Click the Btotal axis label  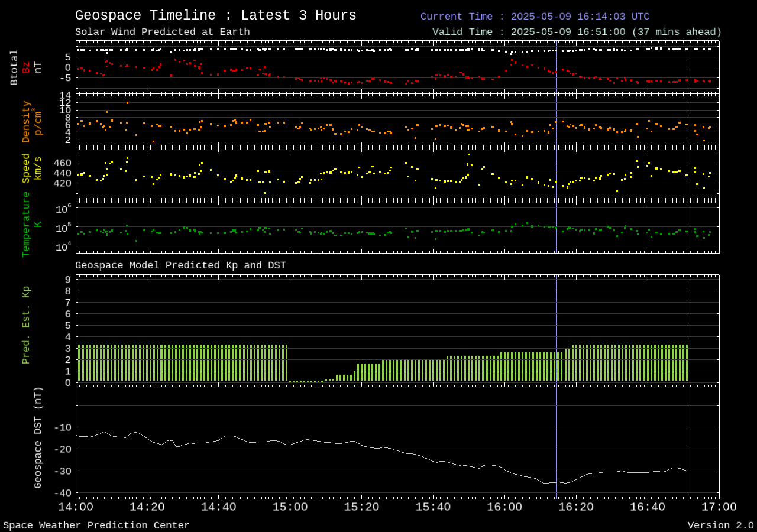(15, 67)
